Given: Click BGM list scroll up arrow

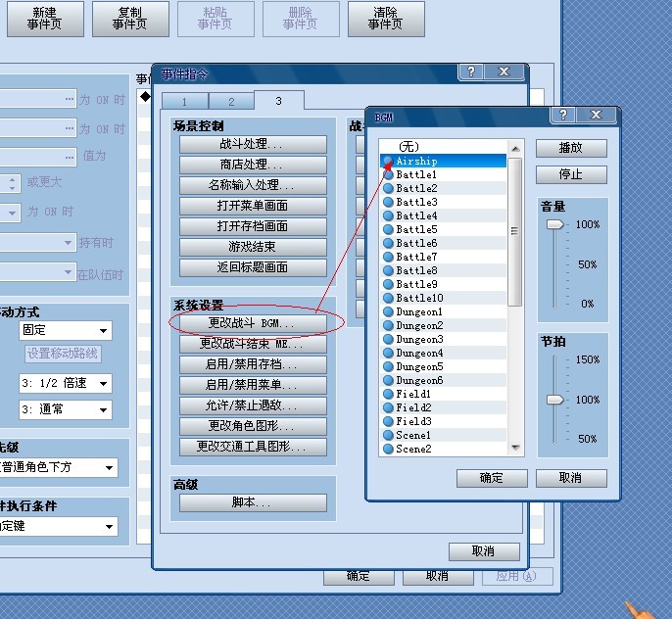Looking at the screenshot, I should (x=515, y=149).
